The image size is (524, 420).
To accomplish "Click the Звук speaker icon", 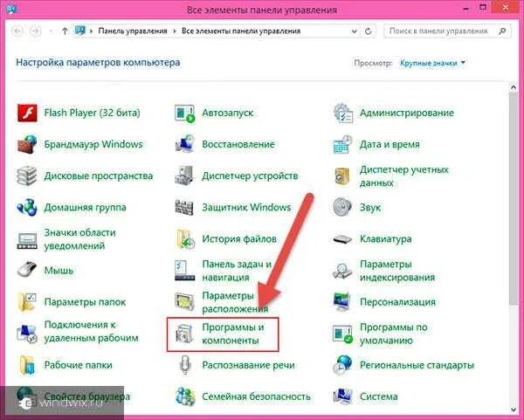I will pos(343,207).
